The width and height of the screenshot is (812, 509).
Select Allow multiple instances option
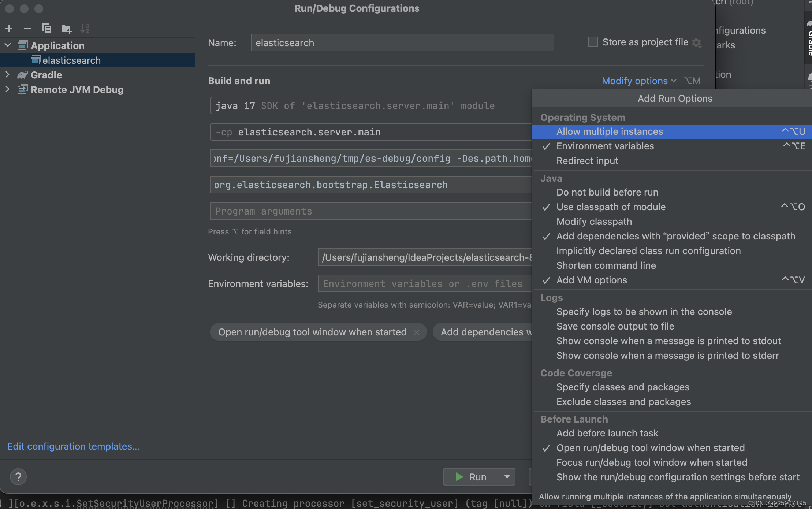[610, 131]
